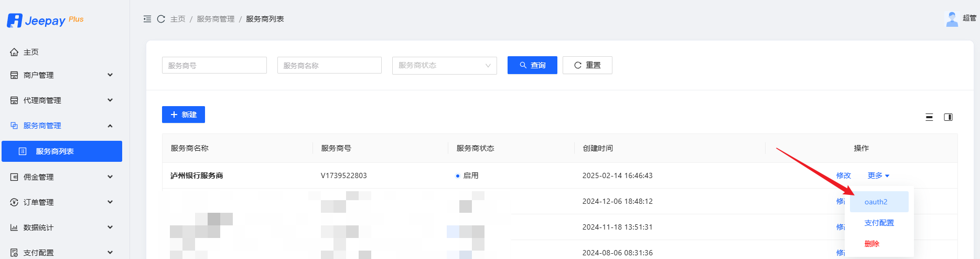Open the column settings icon
The height and width of the screenshot is (259, 980).
tap(948, 117)
